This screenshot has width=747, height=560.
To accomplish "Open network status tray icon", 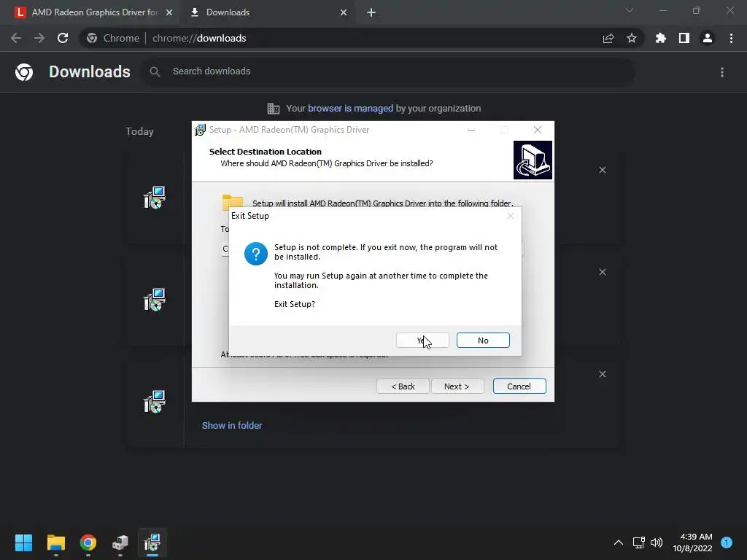I will [639, 542].
